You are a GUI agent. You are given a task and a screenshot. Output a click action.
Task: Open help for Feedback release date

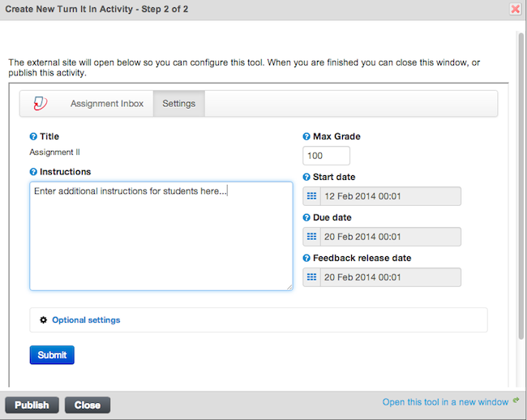[306, 258]
